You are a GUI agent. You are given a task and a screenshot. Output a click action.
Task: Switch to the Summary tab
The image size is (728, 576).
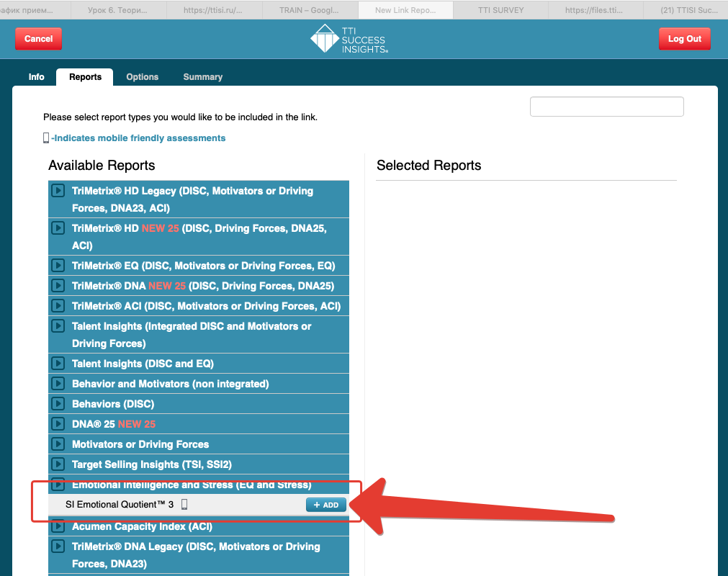coord(203,77)
